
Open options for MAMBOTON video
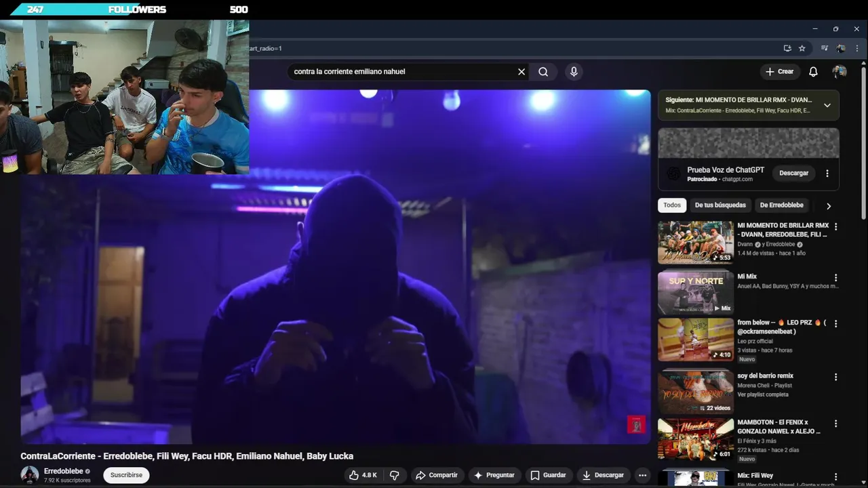pos(835,424)
